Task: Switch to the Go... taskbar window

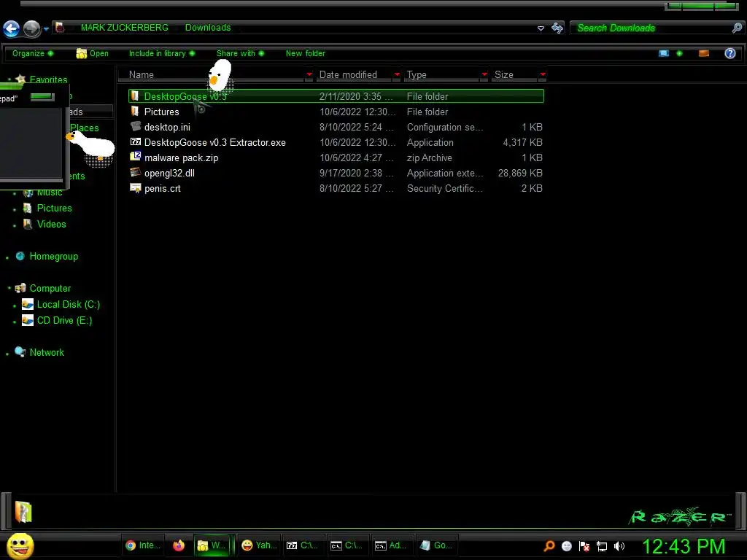Action: (x=436, y=545)
